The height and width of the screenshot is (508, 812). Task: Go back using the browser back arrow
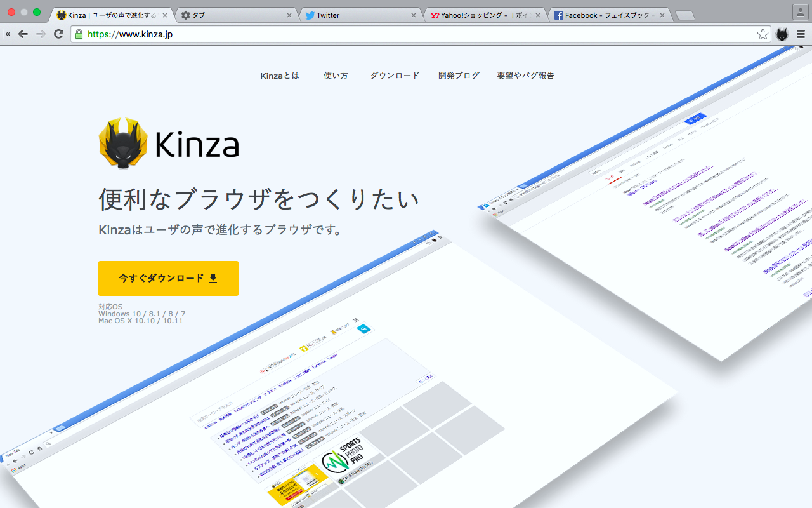click(23, 34)
